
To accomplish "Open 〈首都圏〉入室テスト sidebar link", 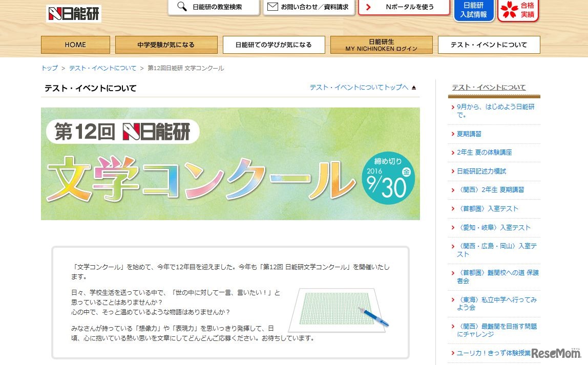I will point(488,208).
